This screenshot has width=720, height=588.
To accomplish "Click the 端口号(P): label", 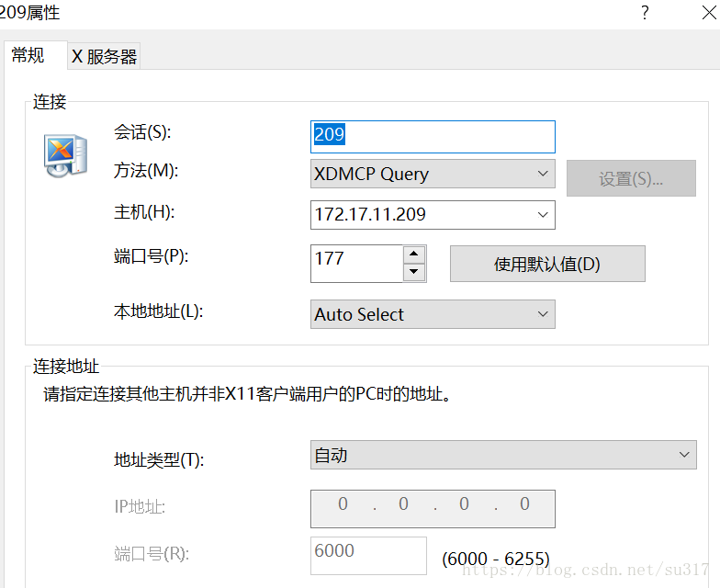I will (x=151, y=256).
